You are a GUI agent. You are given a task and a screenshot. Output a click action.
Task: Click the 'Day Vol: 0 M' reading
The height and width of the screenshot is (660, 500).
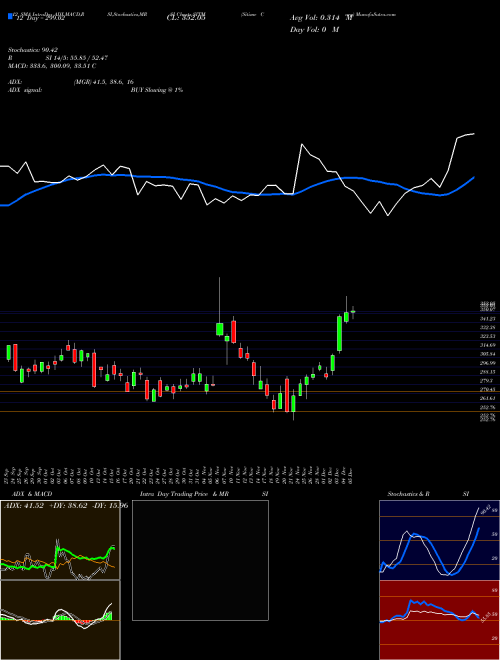coord(314,30)
